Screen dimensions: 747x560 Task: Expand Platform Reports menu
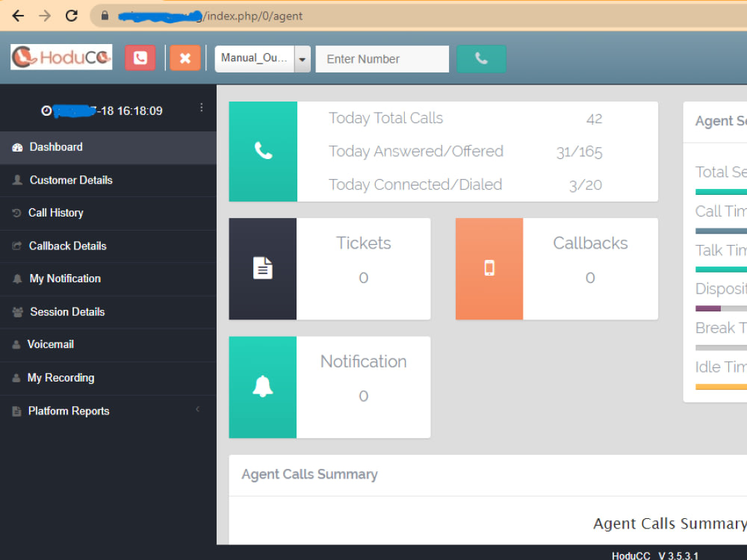[108, 411]
